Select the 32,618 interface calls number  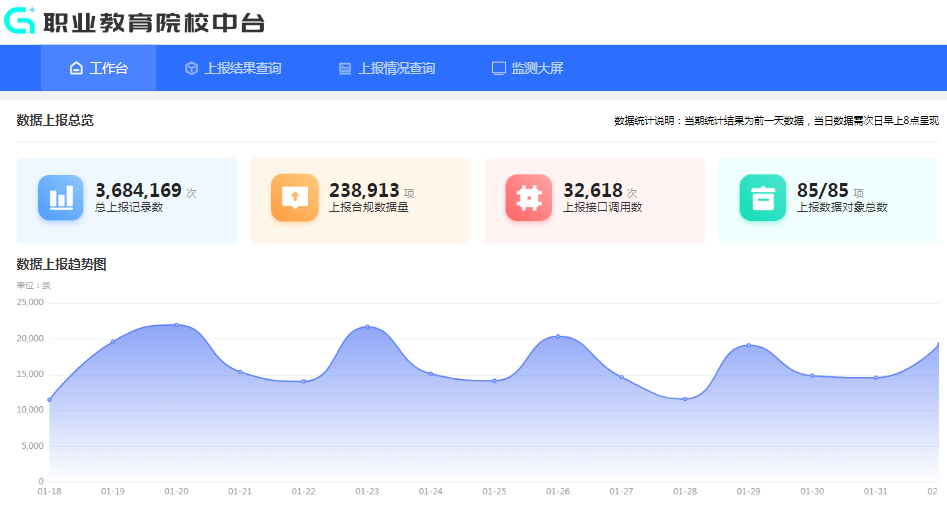point(593,190)
